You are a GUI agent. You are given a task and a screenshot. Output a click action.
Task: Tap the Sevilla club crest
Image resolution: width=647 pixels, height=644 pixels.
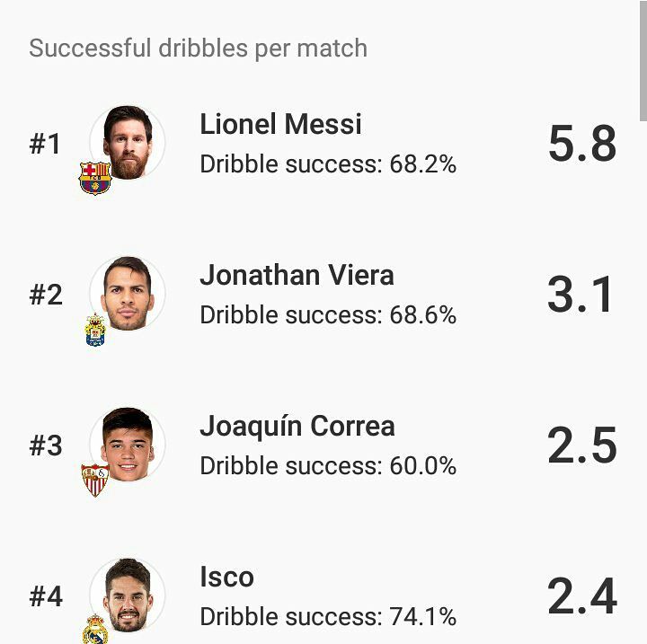click(x=95, y=481)
